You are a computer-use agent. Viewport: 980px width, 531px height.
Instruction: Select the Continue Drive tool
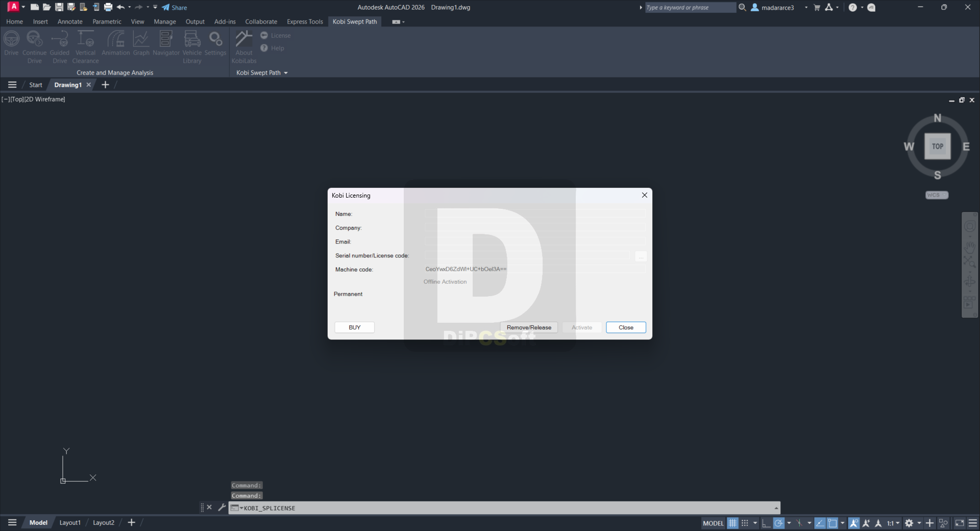pos(34,47)
